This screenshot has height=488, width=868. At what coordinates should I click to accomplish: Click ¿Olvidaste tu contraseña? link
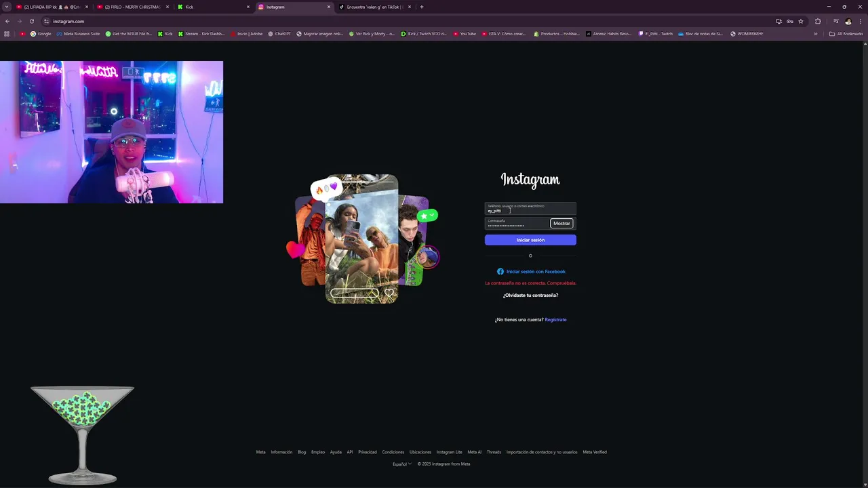pyautogui.click(x=530, y=296)
